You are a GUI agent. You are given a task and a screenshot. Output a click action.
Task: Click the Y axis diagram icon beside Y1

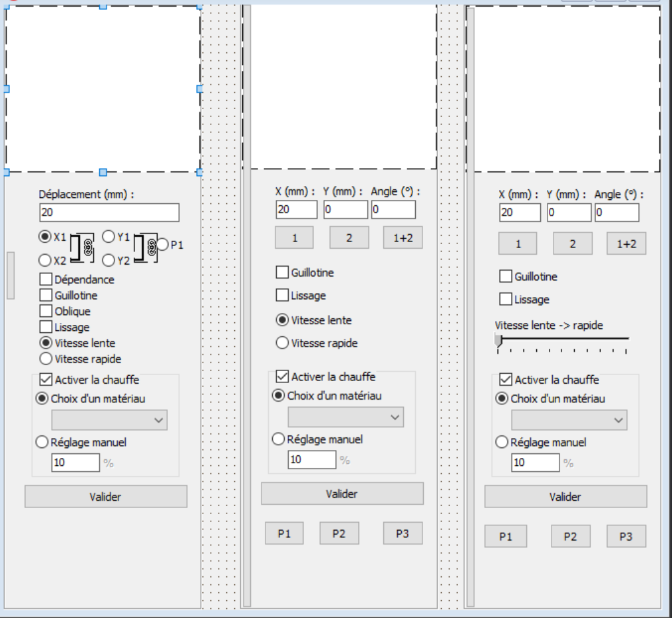tap(146, 248)
